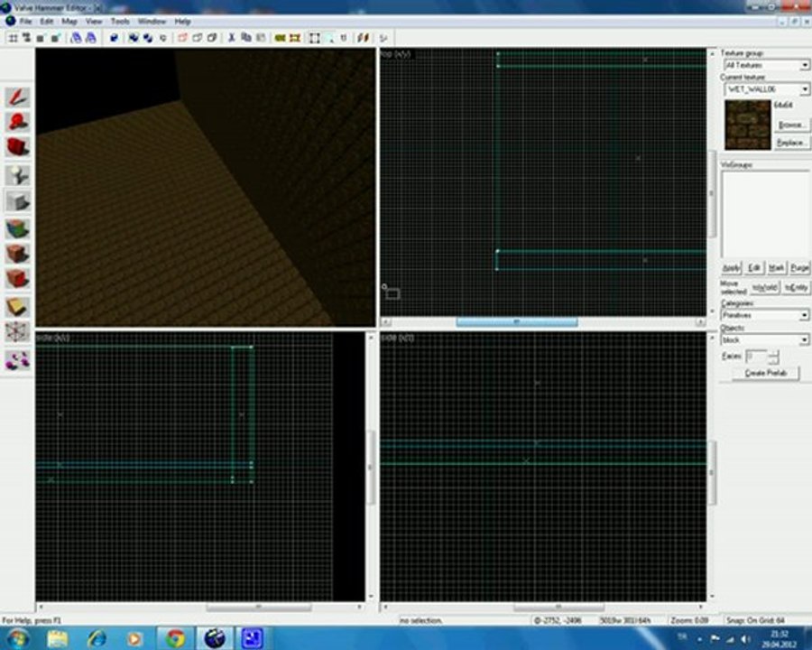This screenshot has width=812, height=650.
Task: Select the red arrow Selection tool
Action: click(17, 97)
